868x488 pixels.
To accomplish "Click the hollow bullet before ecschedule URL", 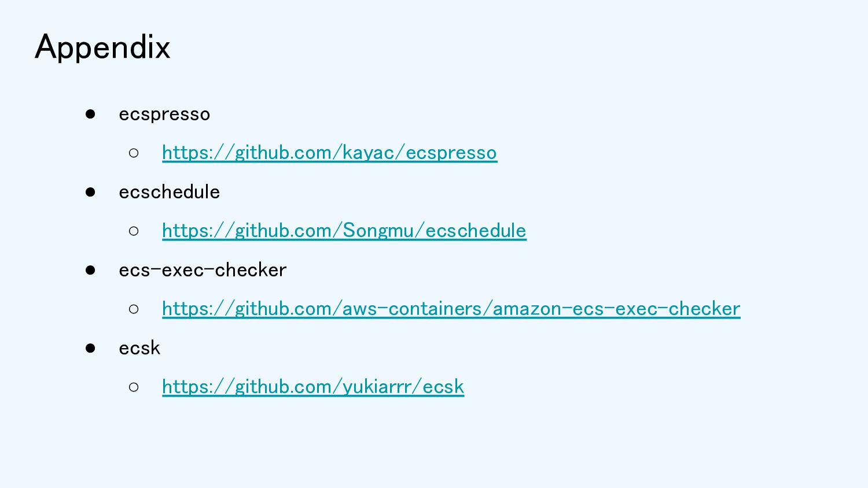I will point(134,231).
